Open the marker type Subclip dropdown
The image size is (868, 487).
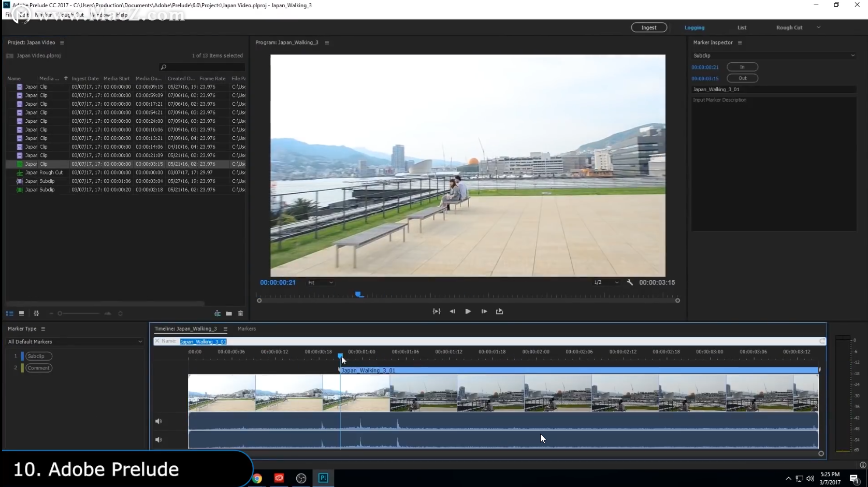click(773, 55)
